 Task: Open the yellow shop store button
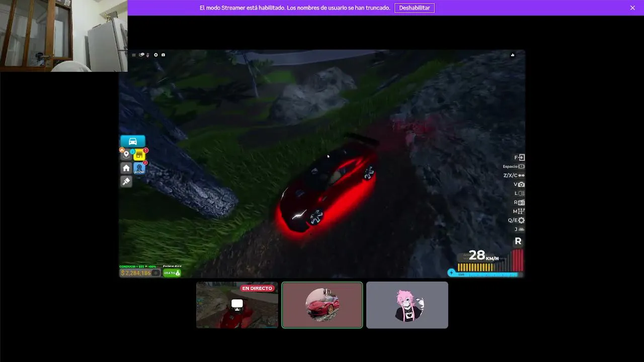pyautogui.click(x=139, y=155)
